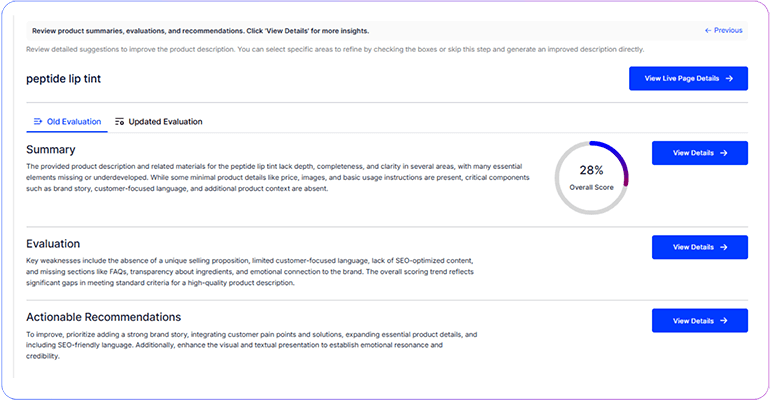Click the Previous link with left arrow
The height and width of the screenshot is (401, 770).
[723, 30]
